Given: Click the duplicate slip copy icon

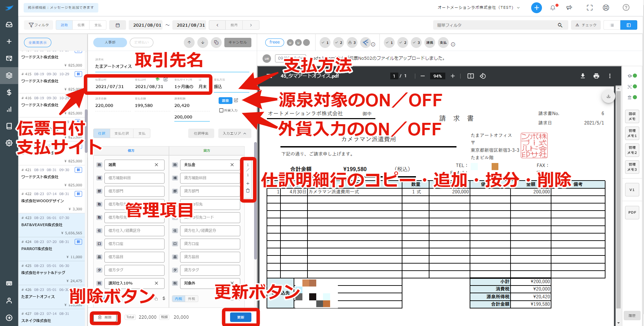Looking at the screenshot, I should pyautogui.click(x=216, y=43).
